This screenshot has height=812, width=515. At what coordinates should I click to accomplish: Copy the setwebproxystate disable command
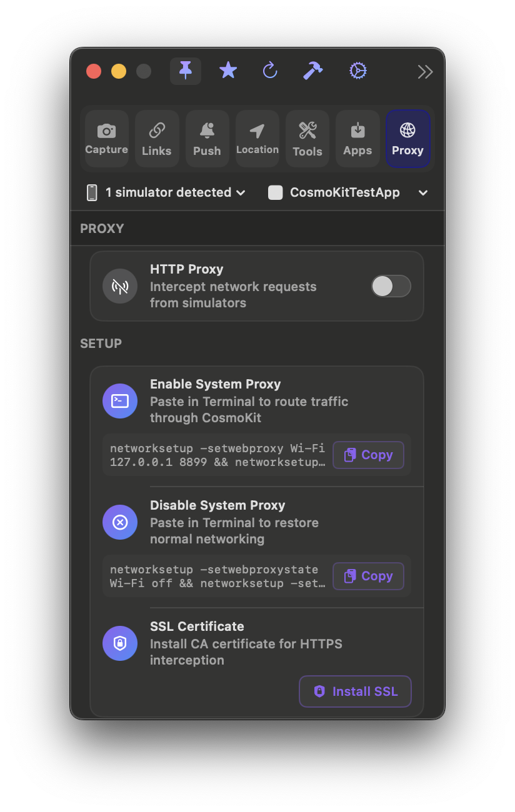(x=368, y=576)
